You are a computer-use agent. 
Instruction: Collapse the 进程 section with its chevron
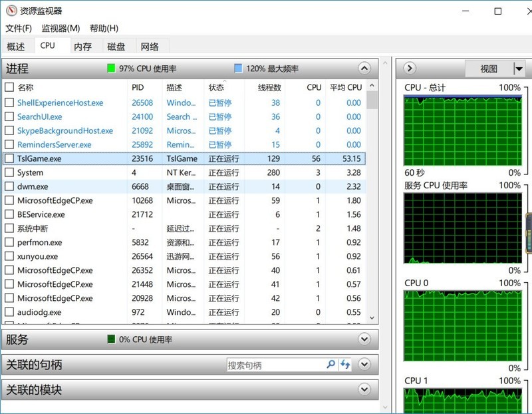(x=364, y=69)
